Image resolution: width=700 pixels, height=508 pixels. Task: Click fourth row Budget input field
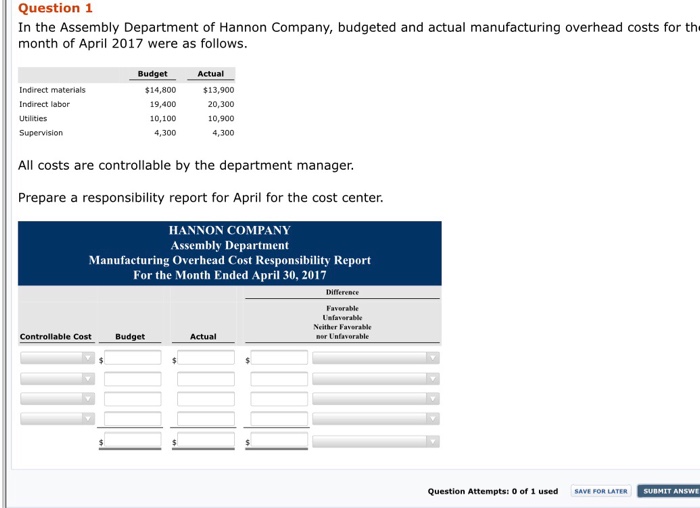point(133,418)
